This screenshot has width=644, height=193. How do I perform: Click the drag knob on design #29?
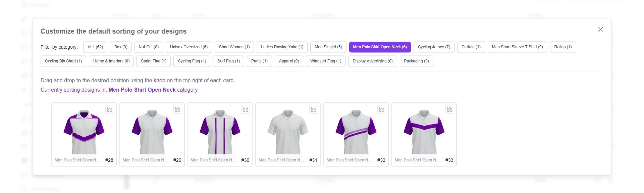(x=178, y=109)
